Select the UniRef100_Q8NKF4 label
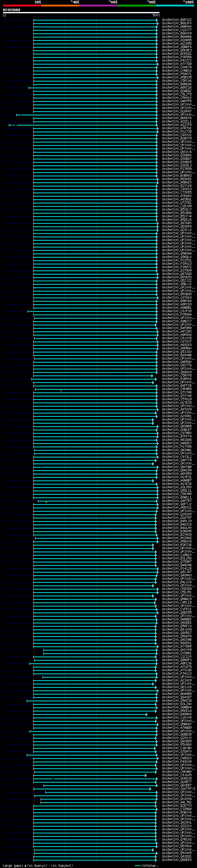The image size is (197, 868). (177, 47)
